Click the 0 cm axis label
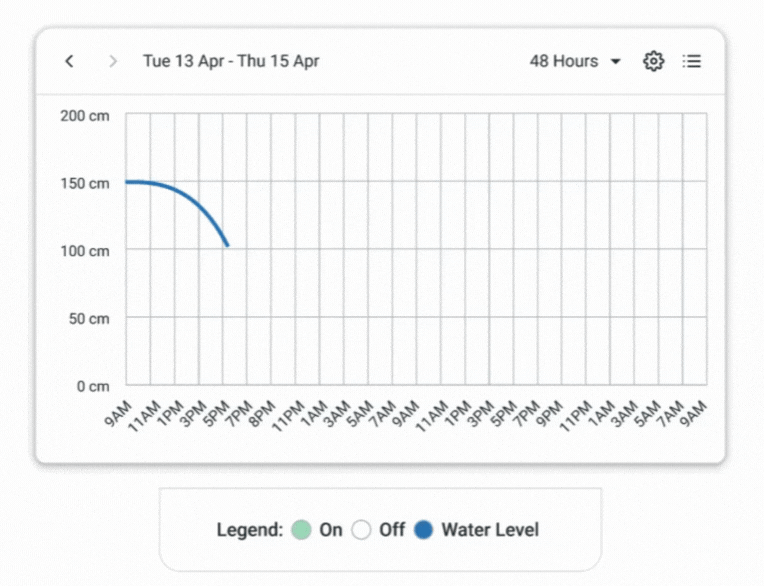Image resolution: width=764 pixels, height=586 pixels. coord(92,386)
